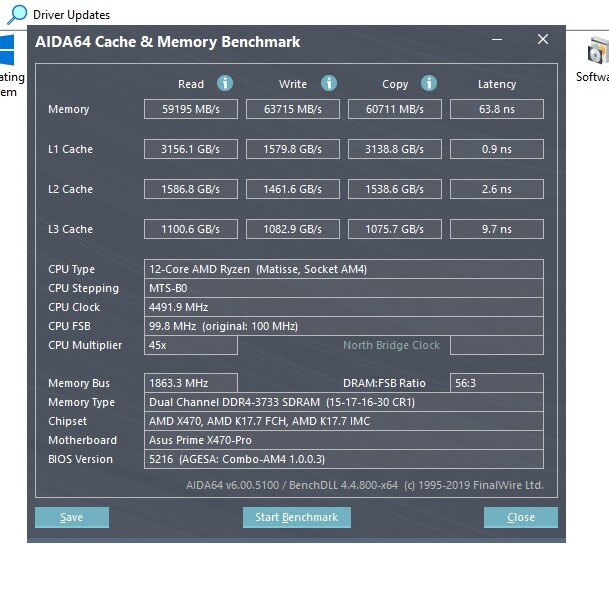This screenshot has height=590, width=609.
Task: Click the X to close AIDA64 window
Action: 543,39
